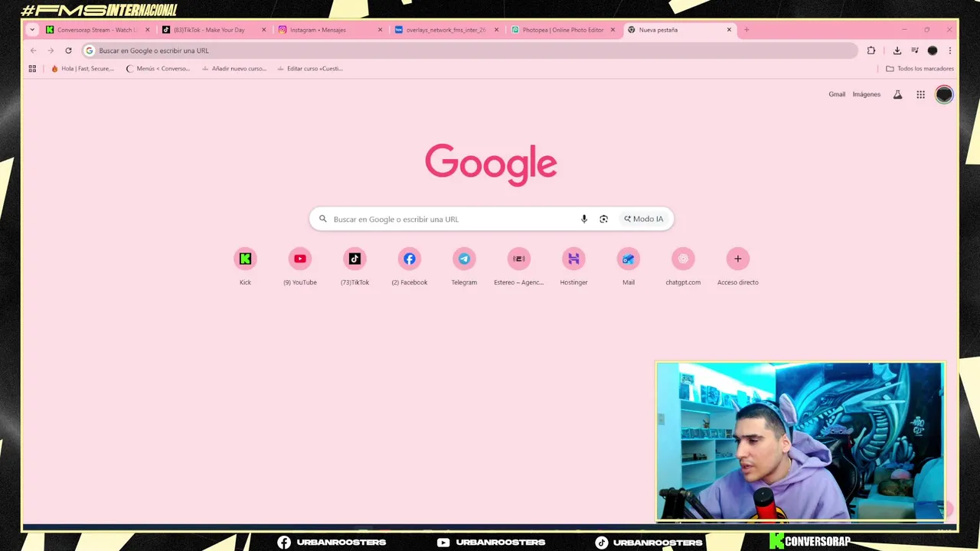Open the bookmarks bar apps grid icon

32,68
